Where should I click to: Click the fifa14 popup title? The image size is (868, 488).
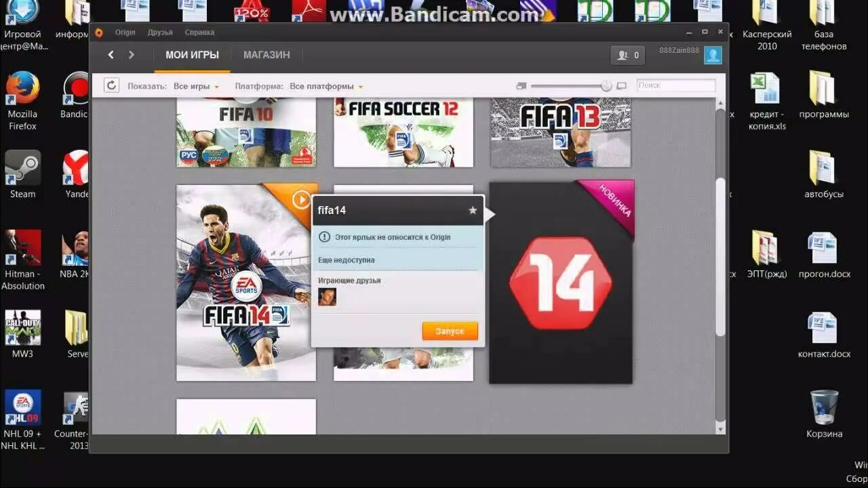coord(332,210)
